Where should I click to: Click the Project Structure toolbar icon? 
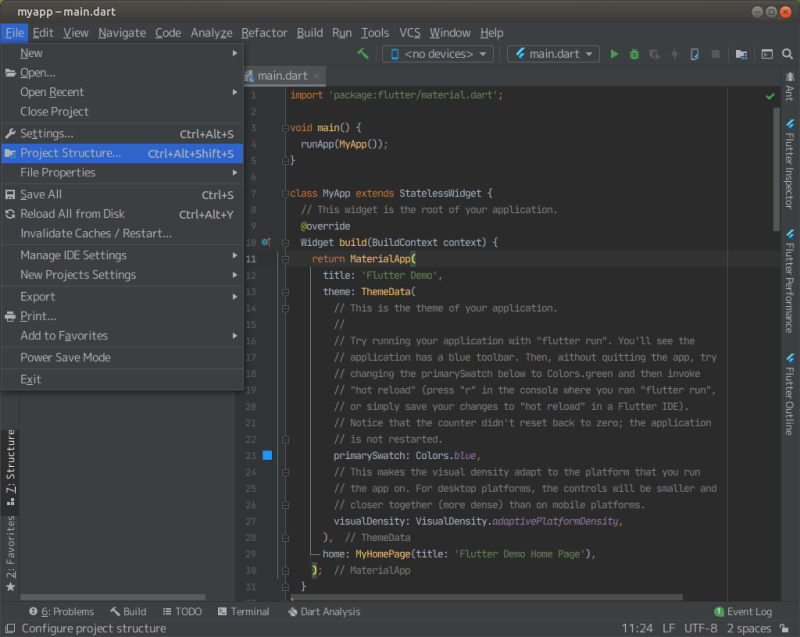pyautogui.click(x=741, y=54)
